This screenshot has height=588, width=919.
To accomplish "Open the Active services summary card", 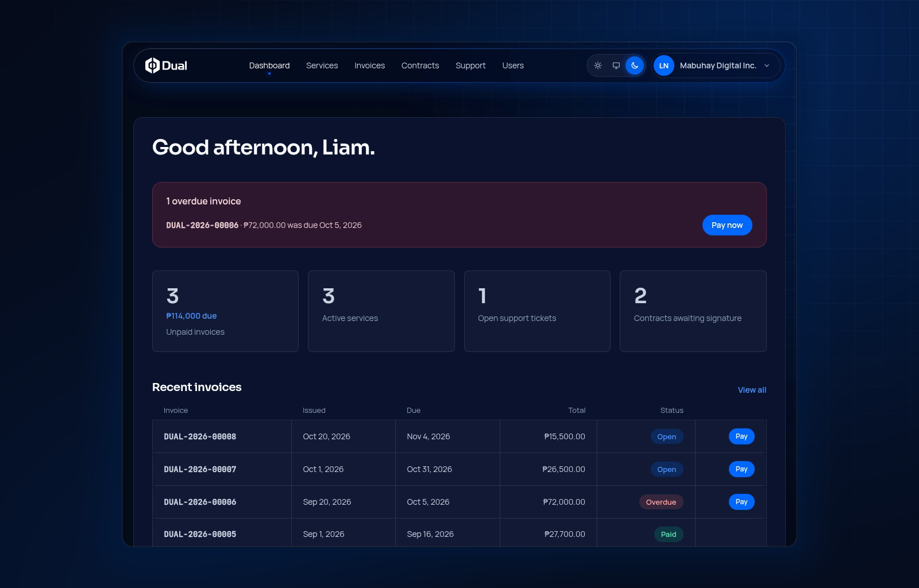I will (381, 311).
